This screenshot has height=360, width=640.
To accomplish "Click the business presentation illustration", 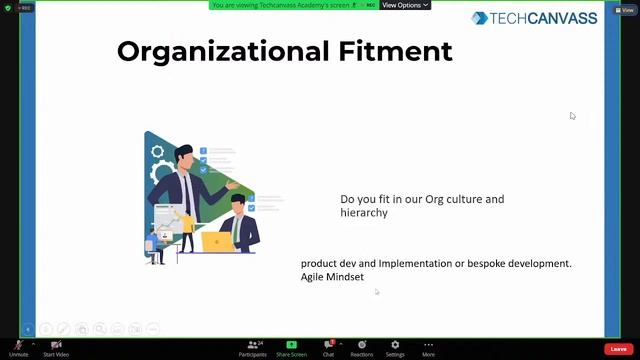I will pyautogui.click(x=213, y=198).
